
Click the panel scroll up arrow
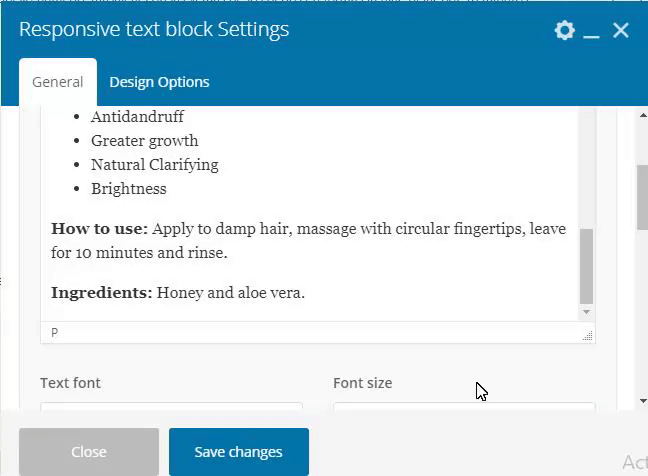(x=642, y=114)
